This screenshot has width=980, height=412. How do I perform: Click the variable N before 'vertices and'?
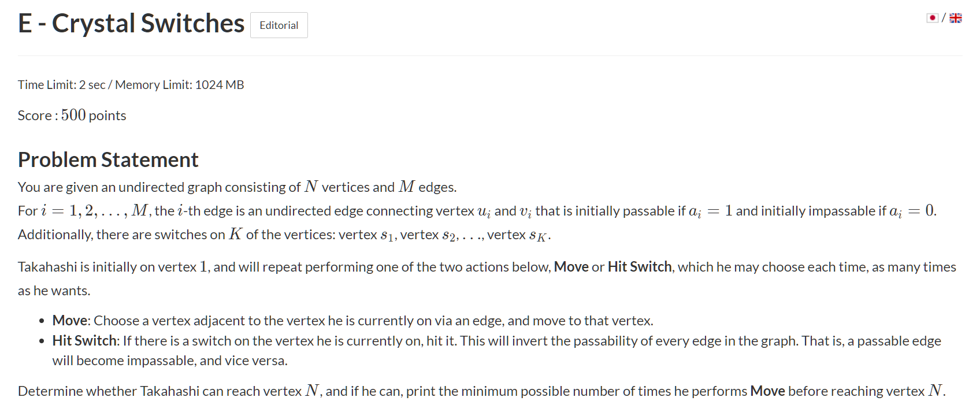point(311,187)
